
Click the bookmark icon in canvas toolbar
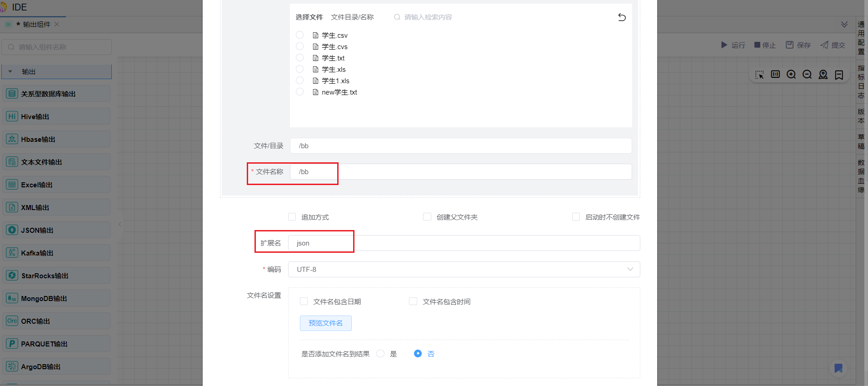839,75
